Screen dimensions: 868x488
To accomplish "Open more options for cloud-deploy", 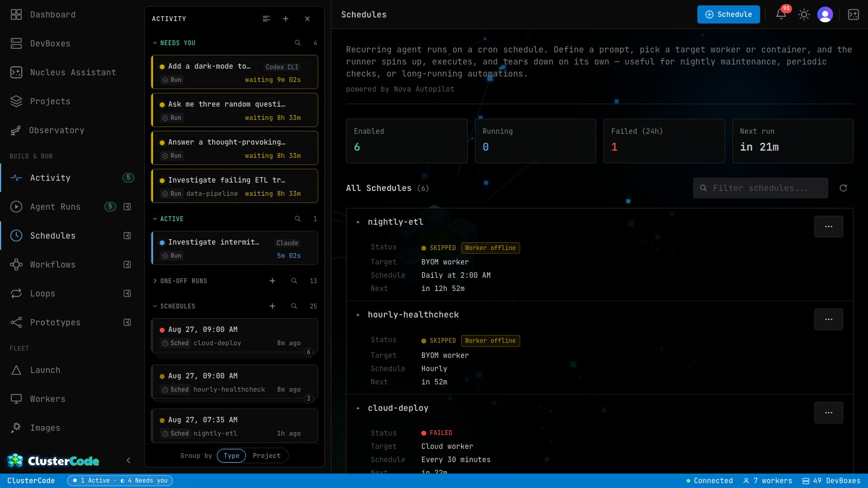I will (829, 413).
